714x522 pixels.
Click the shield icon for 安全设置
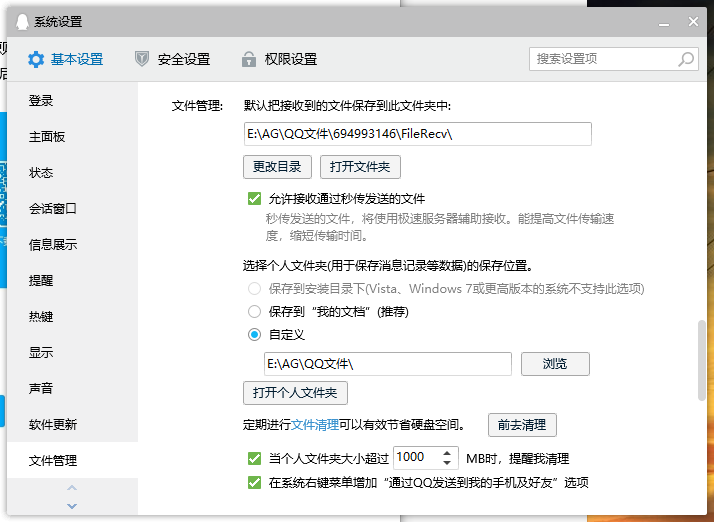142,59
